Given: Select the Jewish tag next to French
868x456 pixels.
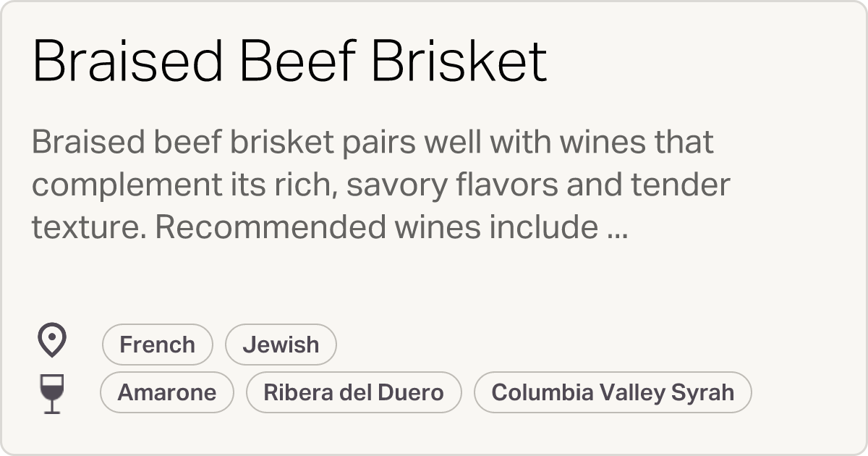Looking at the screenshot, I should click(x=281, y=344).
